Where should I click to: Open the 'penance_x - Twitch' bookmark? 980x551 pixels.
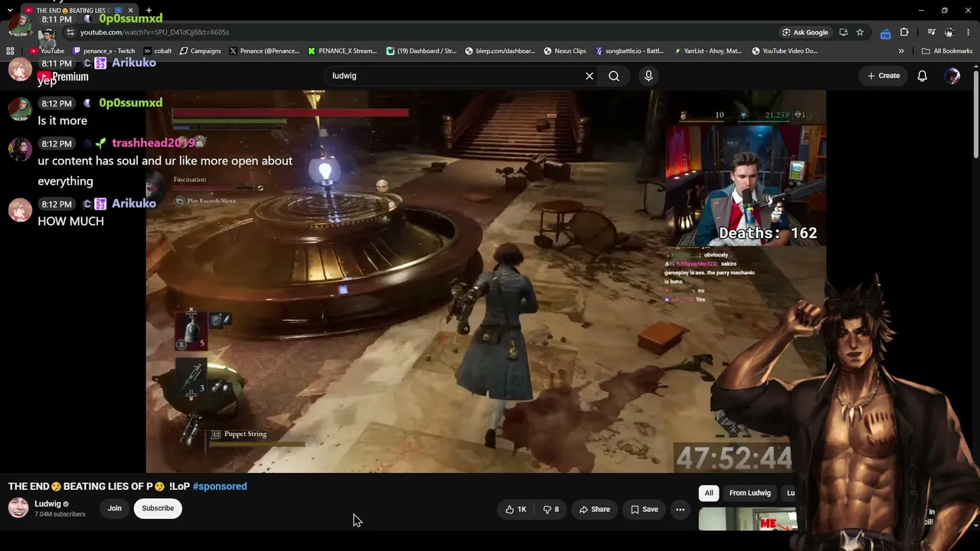pyautogui.click(x=103, y=51)
